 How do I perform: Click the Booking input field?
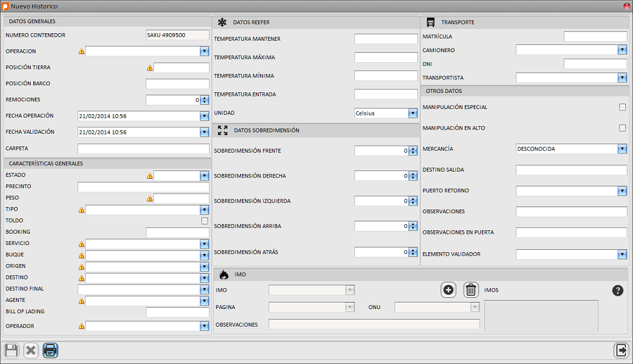pos(178,233)
